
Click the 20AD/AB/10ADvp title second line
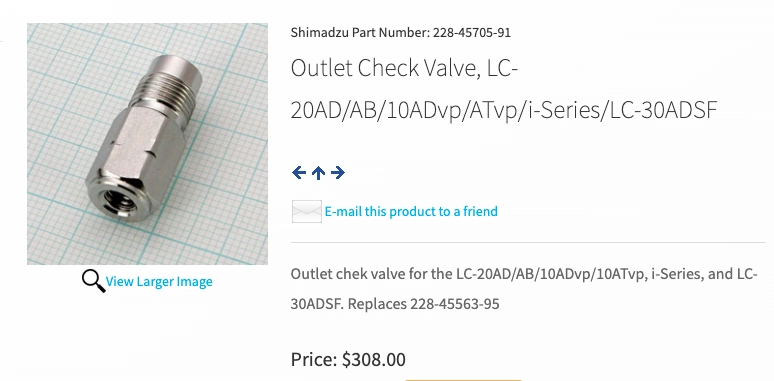[503, 110]
